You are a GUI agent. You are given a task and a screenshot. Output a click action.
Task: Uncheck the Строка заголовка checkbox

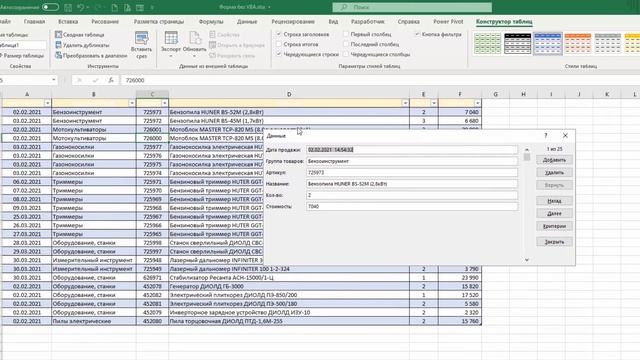click(279, 34)
